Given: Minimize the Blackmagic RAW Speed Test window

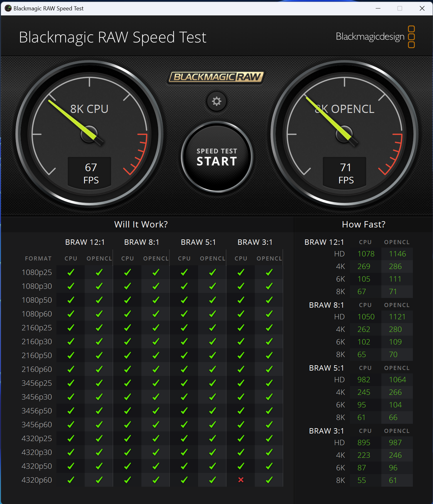Looking at the screenshot, I should [378, 8].
